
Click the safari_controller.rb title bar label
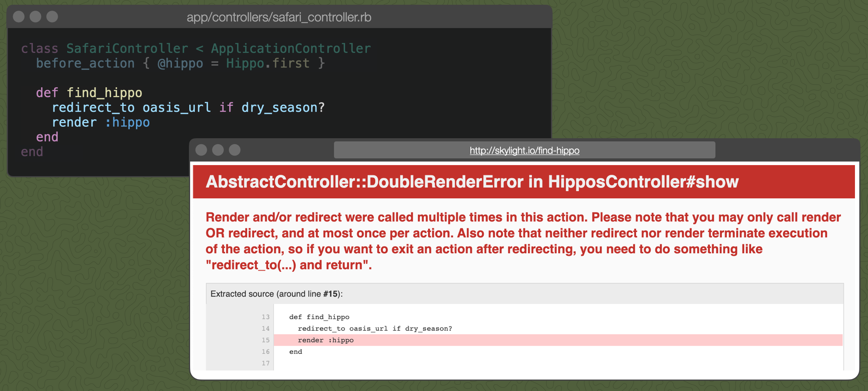(x=279, y=17)
